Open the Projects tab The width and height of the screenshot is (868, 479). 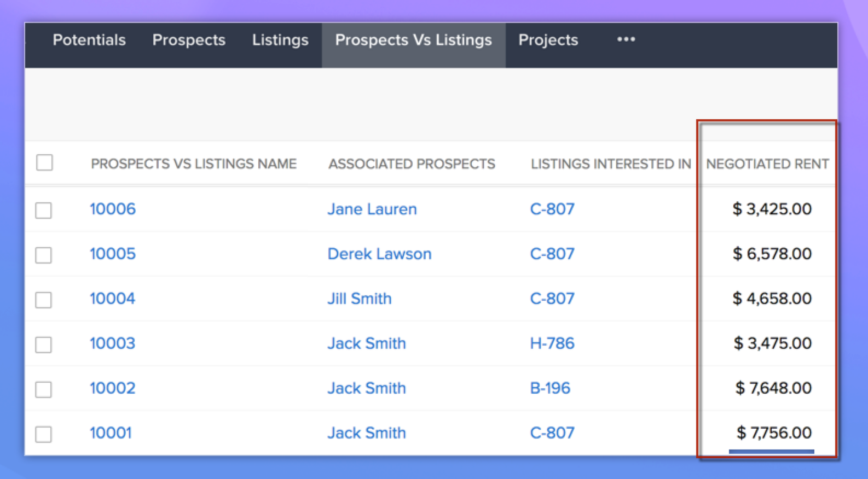pos(548,40)
